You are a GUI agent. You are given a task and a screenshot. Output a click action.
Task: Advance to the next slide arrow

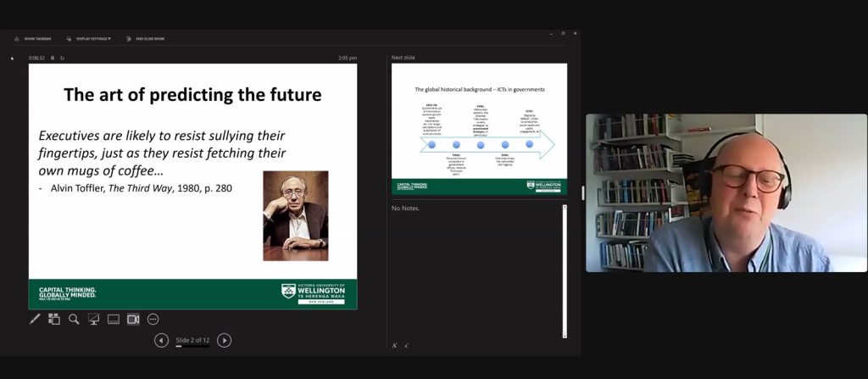pos(224,340)
